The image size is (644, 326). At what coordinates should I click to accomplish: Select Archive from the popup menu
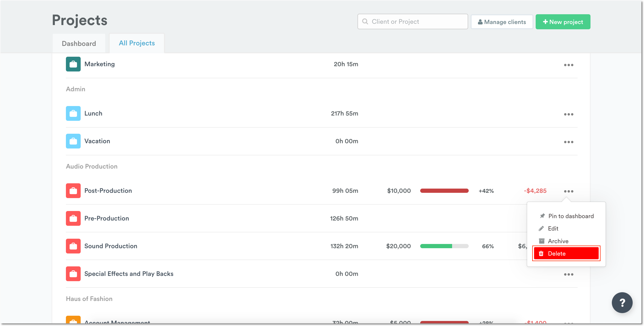(x=558, y=241)
